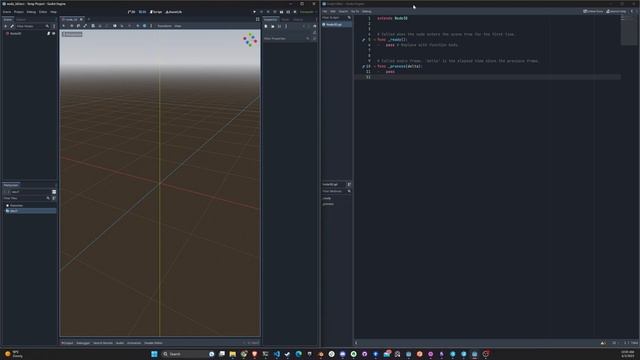Open Go To menu in script editor window

(x=355, y=11)
